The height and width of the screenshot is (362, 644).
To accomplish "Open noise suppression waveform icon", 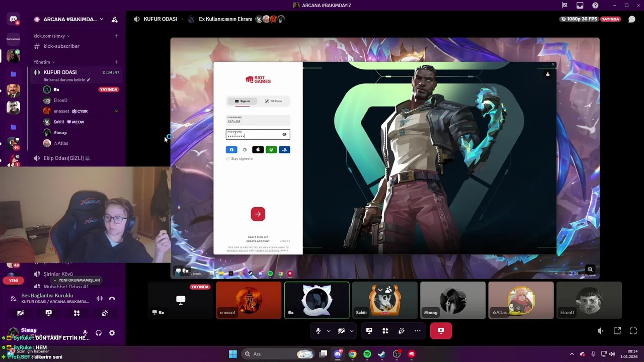I will coord(100,298).
